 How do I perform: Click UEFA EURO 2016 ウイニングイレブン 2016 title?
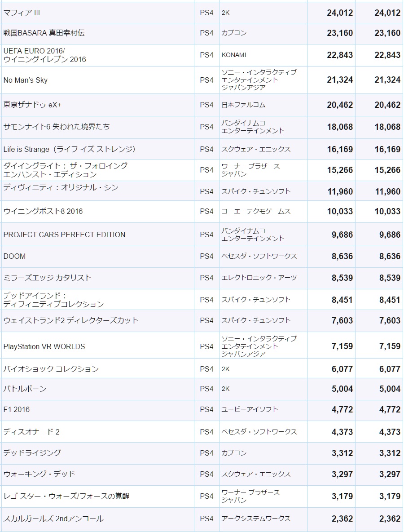coord(44,55)
